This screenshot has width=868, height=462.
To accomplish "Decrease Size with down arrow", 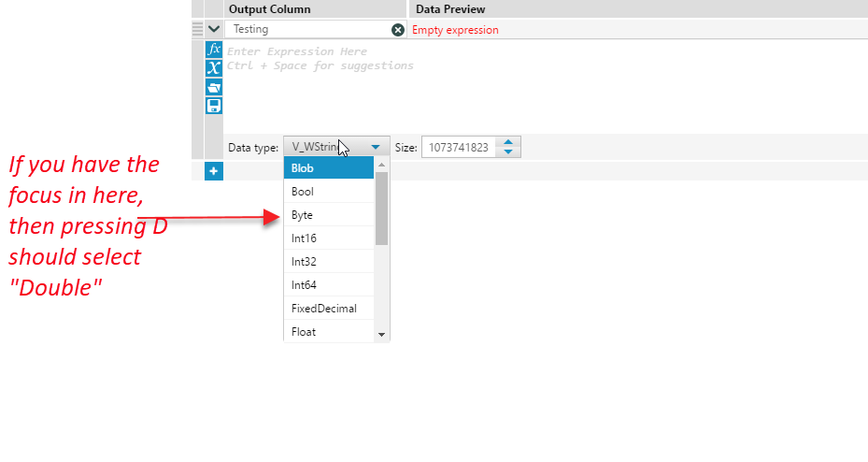I will pos(508,152).
